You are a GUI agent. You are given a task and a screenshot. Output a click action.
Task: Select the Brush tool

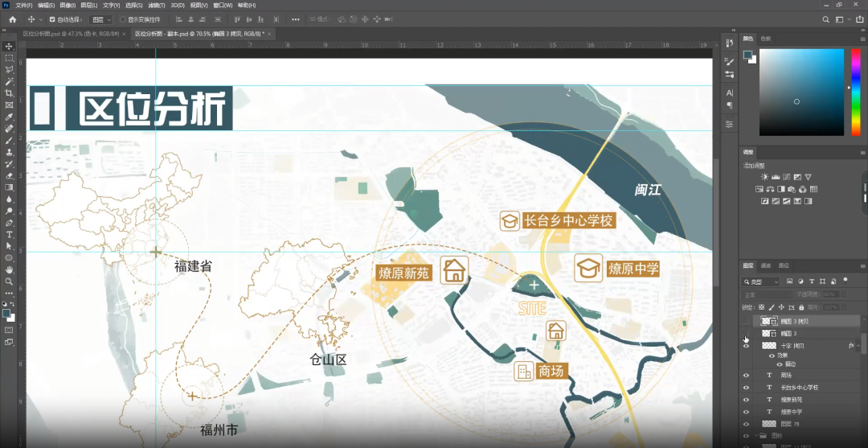pyautogui.click(x=9, y=141)
